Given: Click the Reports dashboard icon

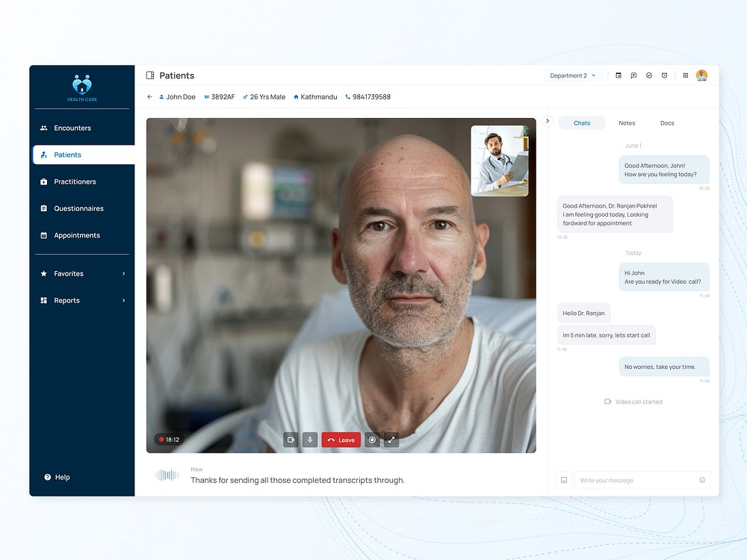Looking at the screenshot, I should 44,300.
